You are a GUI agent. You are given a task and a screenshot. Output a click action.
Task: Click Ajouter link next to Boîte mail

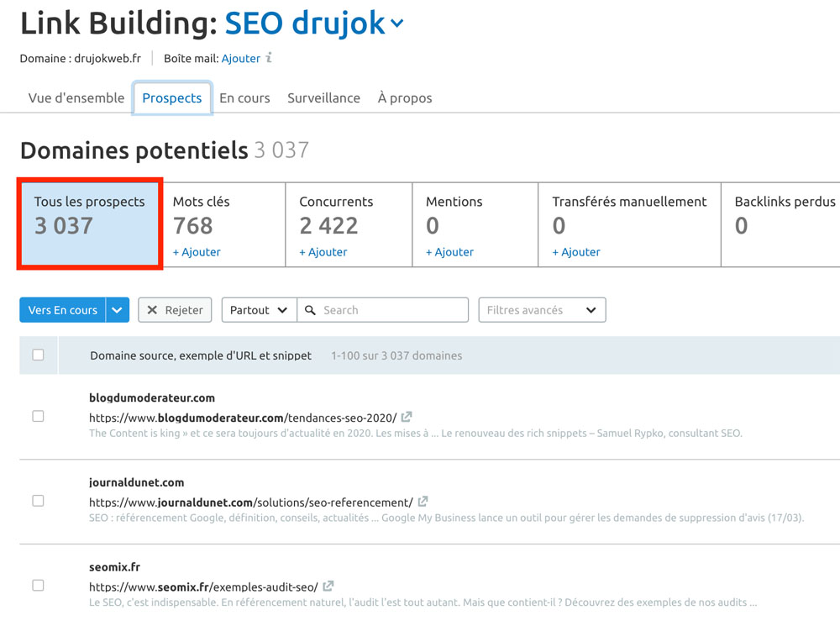click(x=241, y=59)
